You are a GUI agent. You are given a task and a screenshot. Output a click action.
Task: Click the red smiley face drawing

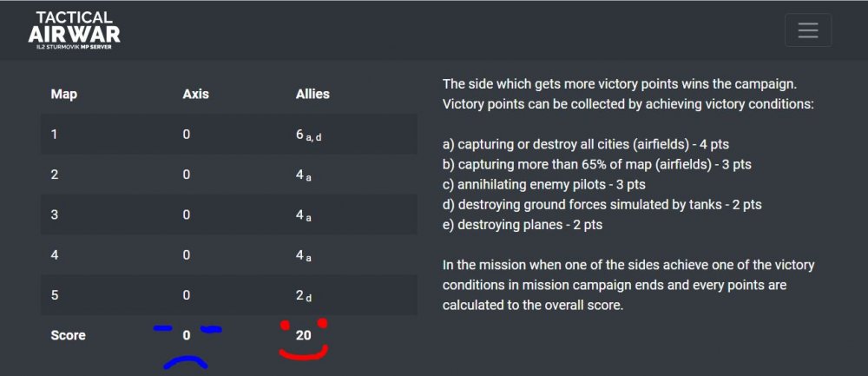click(303, 339)
